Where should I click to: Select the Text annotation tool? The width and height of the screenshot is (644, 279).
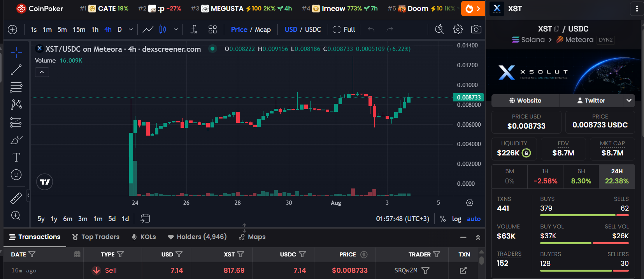click(16, 157)
